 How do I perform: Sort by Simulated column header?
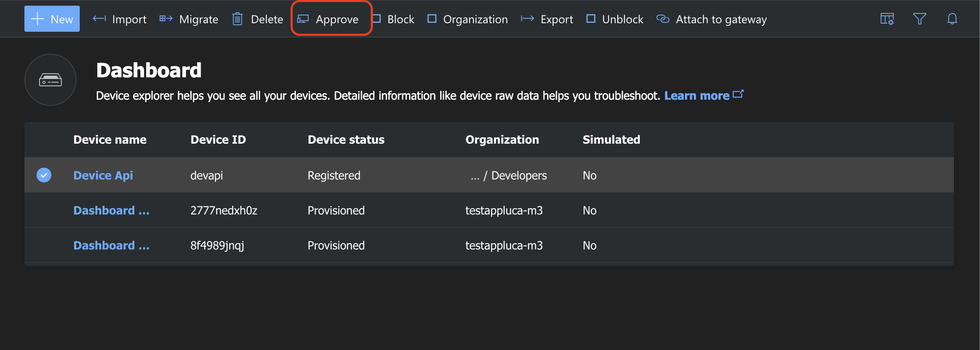[x=611, y=140]
